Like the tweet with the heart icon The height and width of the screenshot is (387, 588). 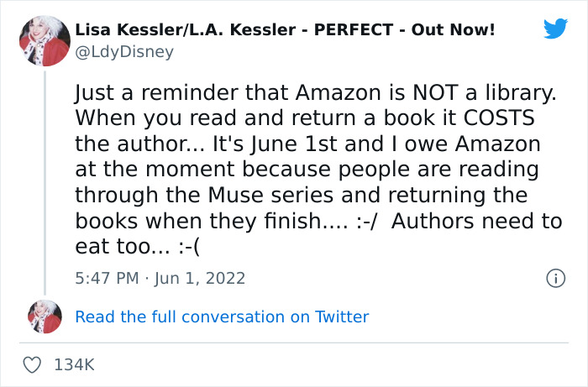click(x=34, y=365)
